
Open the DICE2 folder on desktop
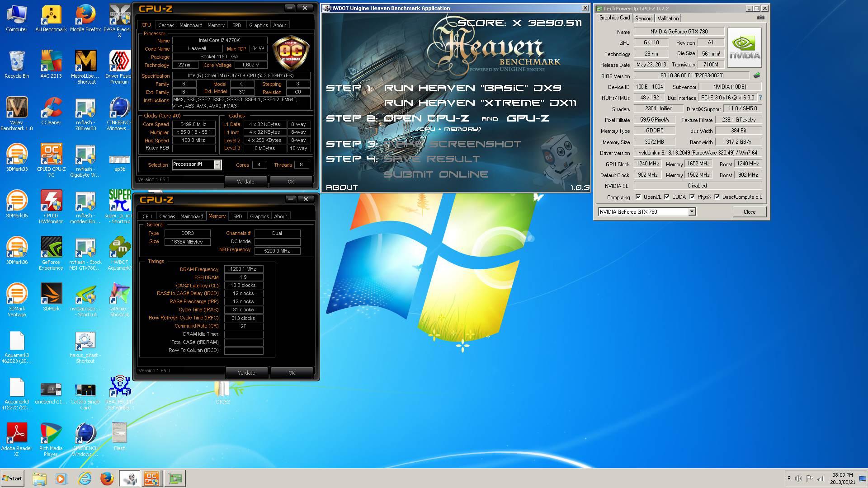tap(222, 392)
